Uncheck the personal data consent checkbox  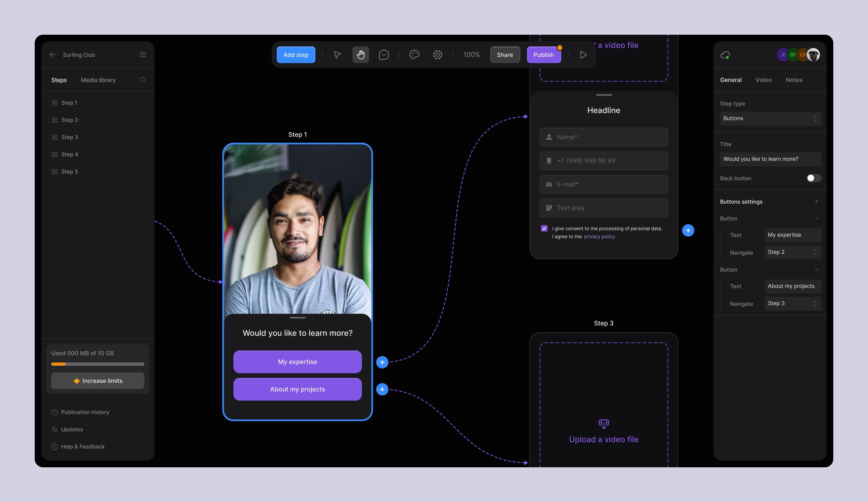click(544, 228)
